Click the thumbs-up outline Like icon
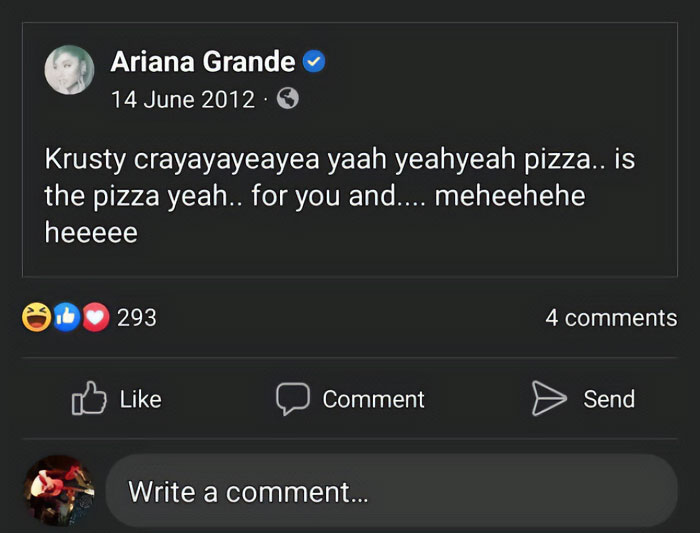Screen dimensions: 700x533 pos(90,399)
